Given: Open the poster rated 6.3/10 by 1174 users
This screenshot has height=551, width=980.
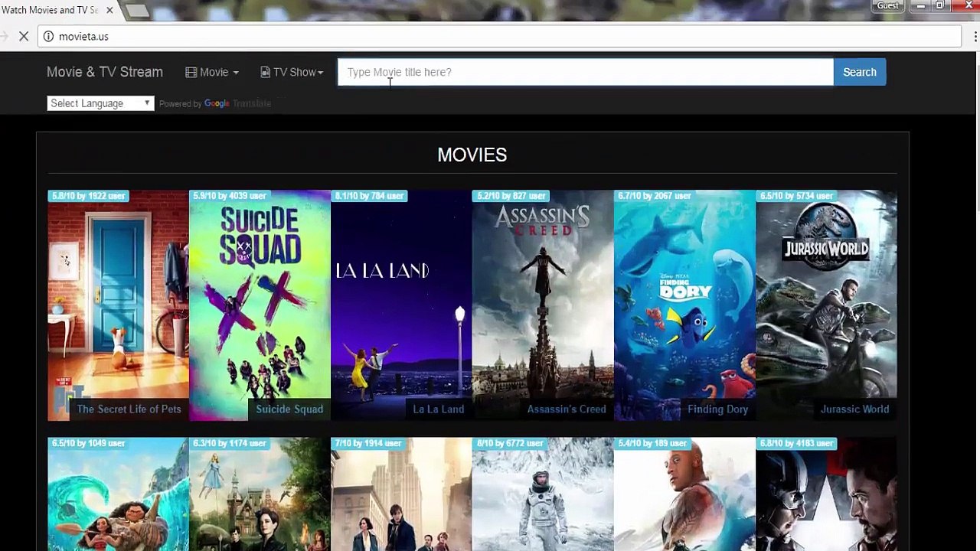Looking at the screenshot, I should click(x=260, y=494).
